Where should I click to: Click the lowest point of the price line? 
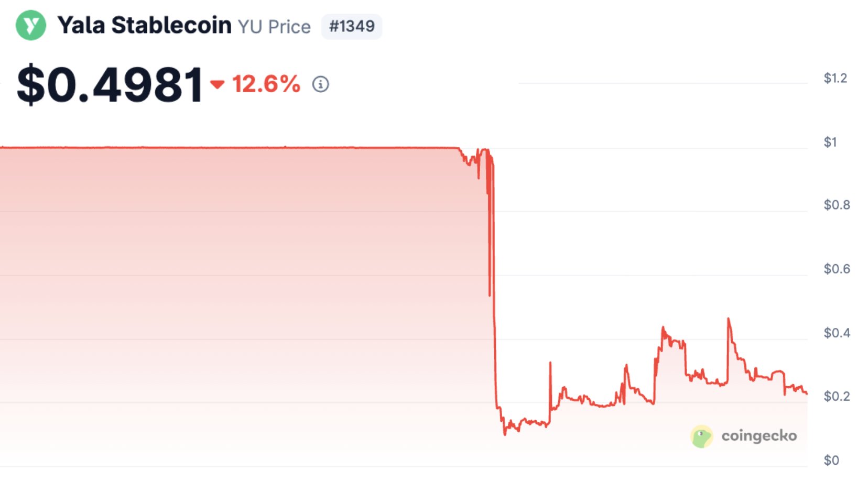(505, 434)
